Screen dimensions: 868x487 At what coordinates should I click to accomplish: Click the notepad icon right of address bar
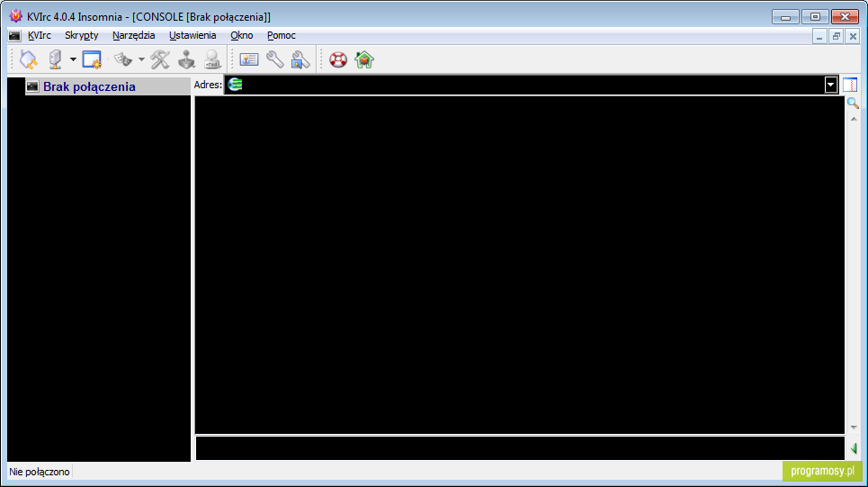point(850,85)
